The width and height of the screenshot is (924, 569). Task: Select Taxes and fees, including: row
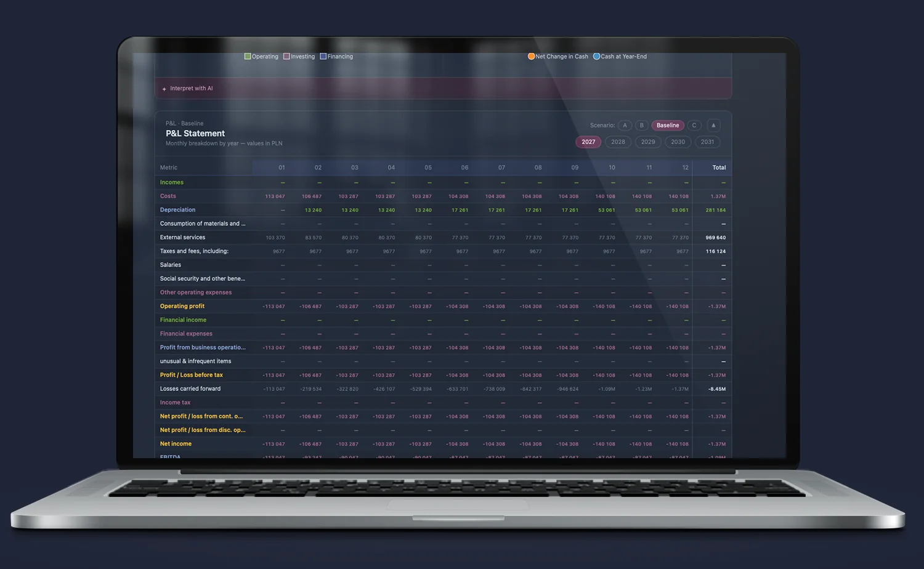point(194,251)
